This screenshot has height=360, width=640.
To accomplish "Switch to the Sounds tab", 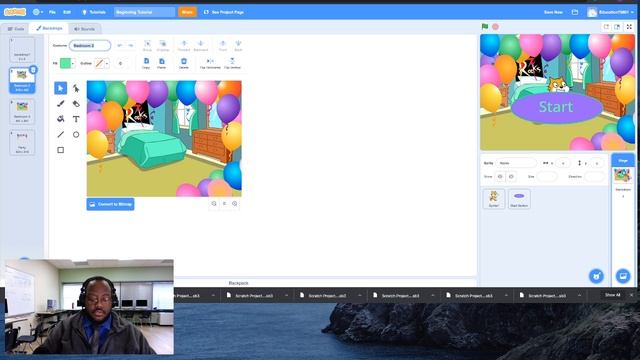I will click(x=84, y=29).
